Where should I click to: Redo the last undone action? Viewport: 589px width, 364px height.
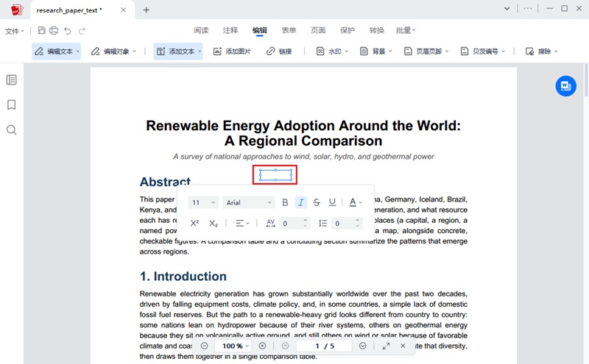click(82, 30)
